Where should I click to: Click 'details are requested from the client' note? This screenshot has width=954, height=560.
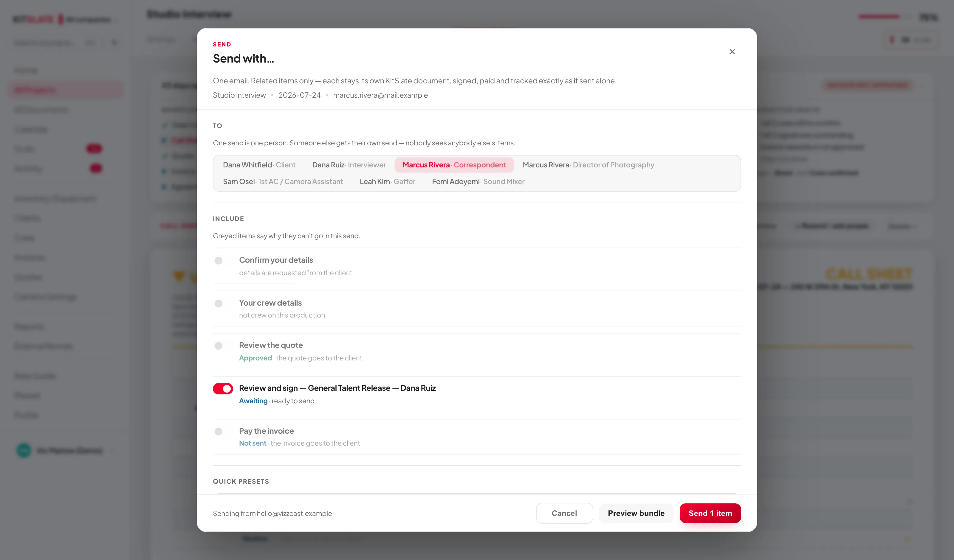pos(295,273)
